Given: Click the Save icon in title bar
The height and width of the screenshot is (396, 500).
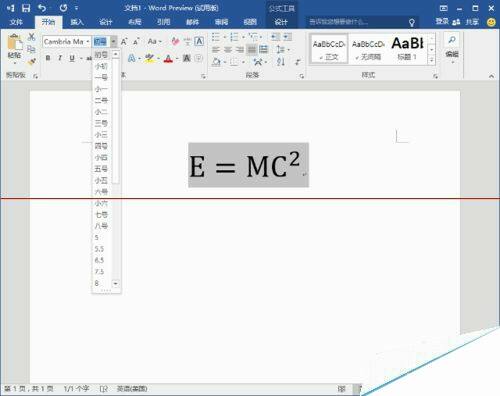Looking at the screenshot, I should [26, 8].
